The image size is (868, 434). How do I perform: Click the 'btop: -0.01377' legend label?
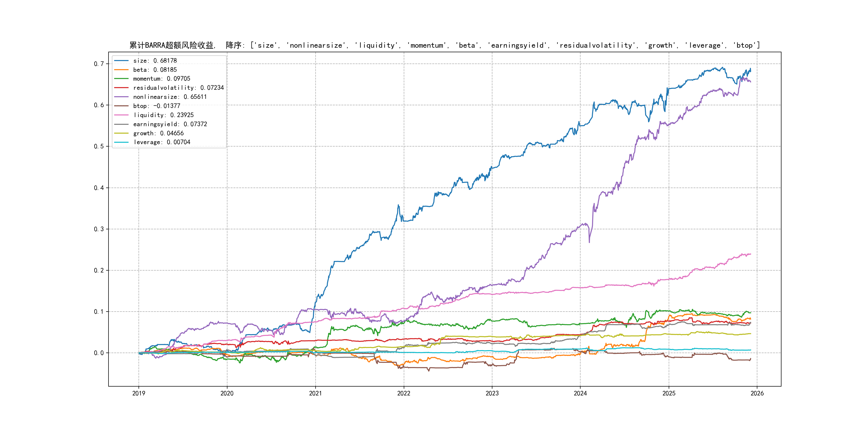click(x=156, y=106)
